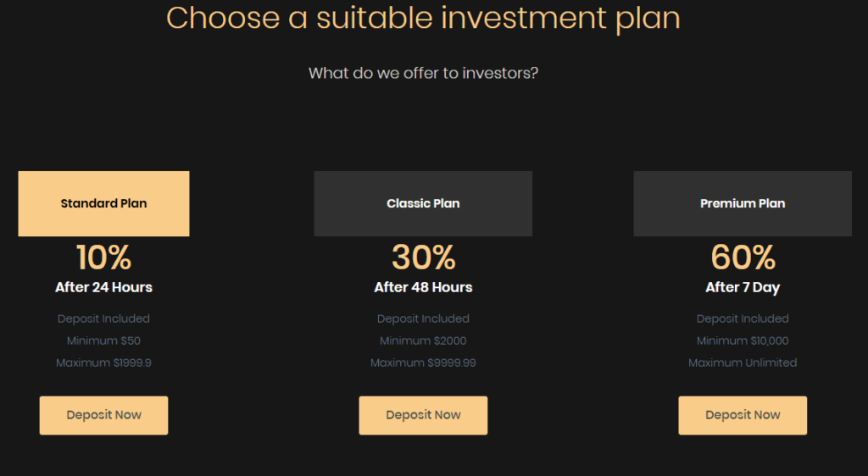Select the "After 48 Hours" text
The width and height of the screenshot is (868, 476).
pos(423,287)
